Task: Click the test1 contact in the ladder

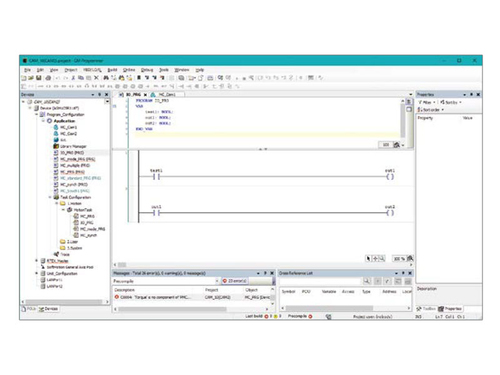Action: 156,177
